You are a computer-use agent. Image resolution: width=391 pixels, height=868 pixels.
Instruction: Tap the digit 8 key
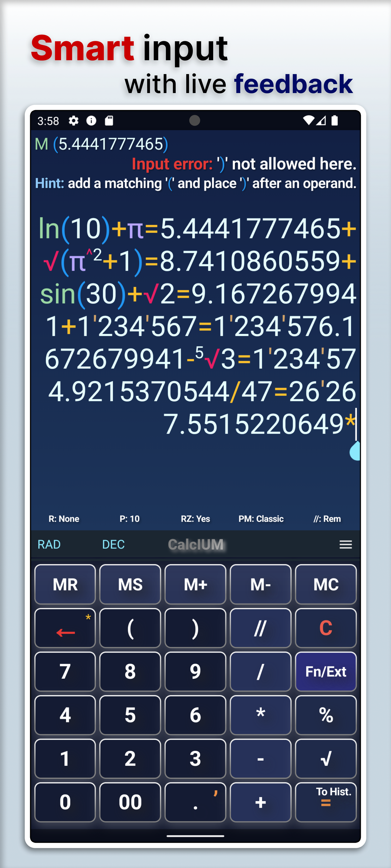(x=130, y=671)
